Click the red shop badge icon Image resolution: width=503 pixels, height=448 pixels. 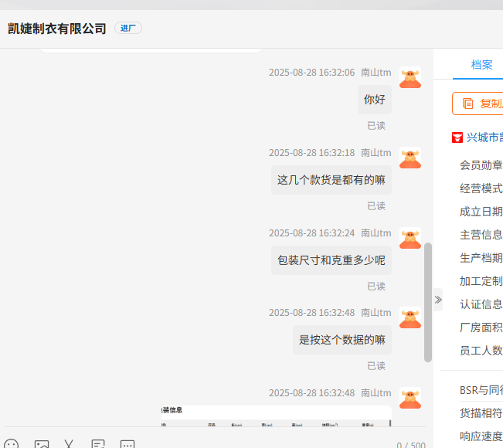pos(457,137)
